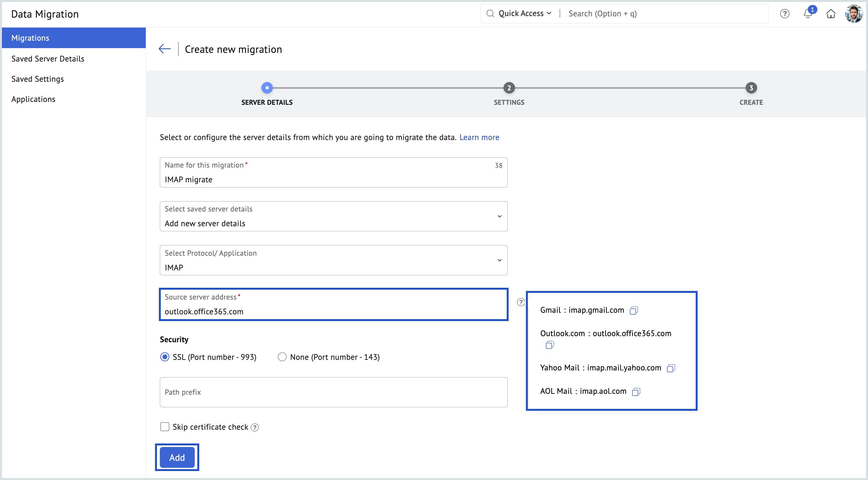Image resolution: width=868 pixels, height=480 pixels.
Task: Click inside the Path prefix field
Action: [236, 392]
